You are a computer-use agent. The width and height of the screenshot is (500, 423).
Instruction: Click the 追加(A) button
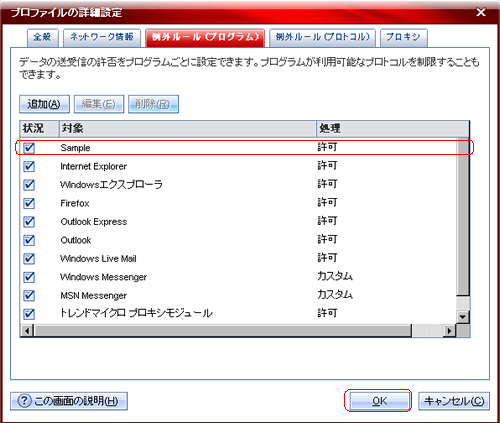click(x=44, y=104)
